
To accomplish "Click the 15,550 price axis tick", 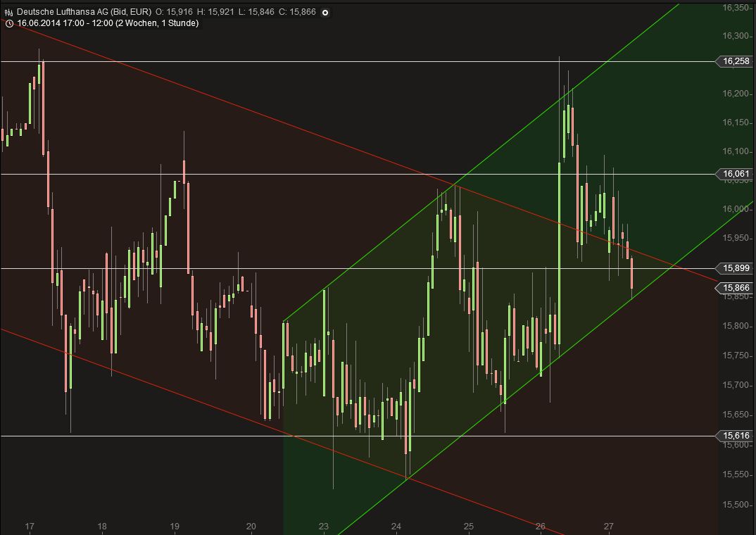I will tap(736, 474).
